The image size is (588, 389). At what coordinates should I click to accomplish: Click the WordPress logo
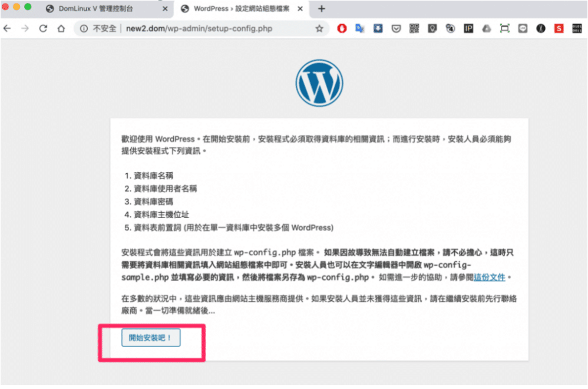319,83
